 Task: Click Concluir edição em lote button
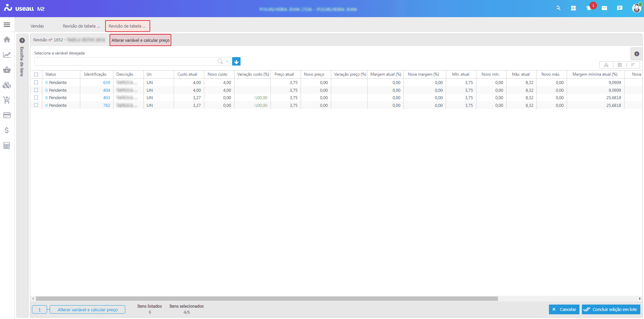tap(611, 309)
